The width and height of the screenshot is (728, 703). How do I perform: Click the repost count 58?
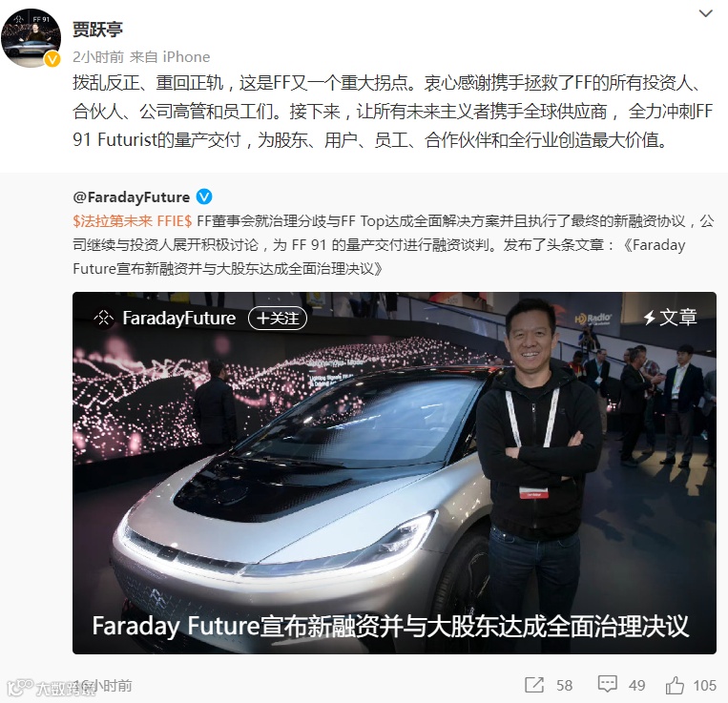coord(564,686)
